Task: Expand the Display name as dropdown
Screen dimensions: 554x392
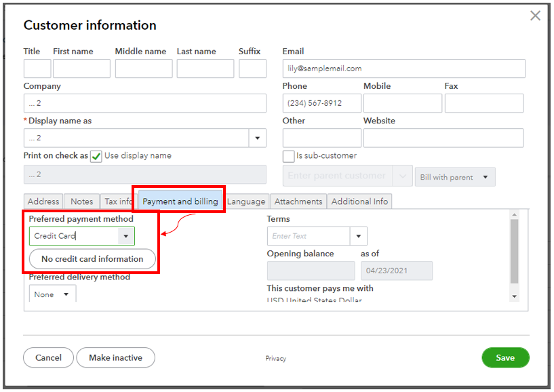Action: coord(258,138)
